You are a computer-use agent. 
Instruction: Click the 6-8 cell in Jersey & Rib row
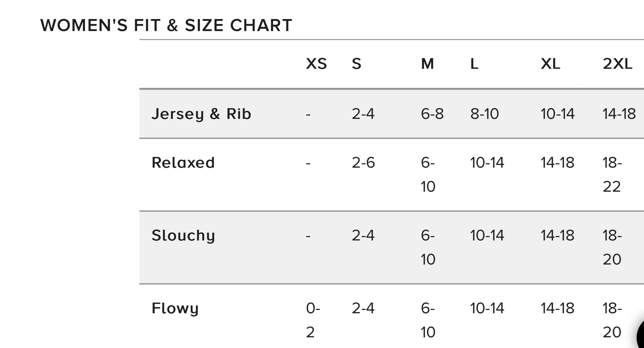click(432, 114)
